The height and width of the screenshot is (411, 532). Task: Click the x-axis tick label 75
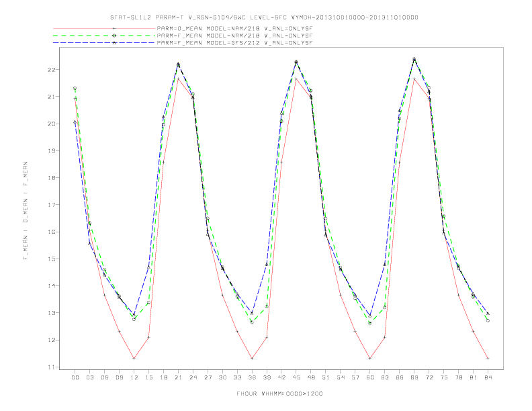(x=444, y=377)
